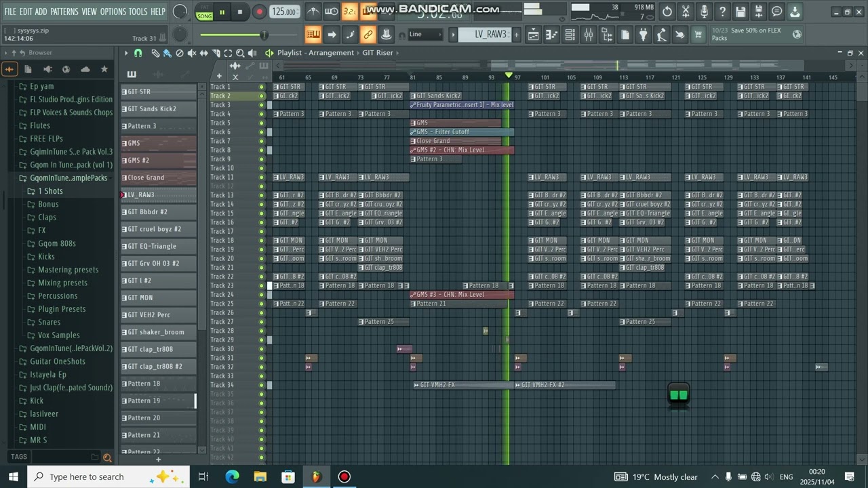
Task: Click the Undo history icon
Action: [x=667, y=12]
